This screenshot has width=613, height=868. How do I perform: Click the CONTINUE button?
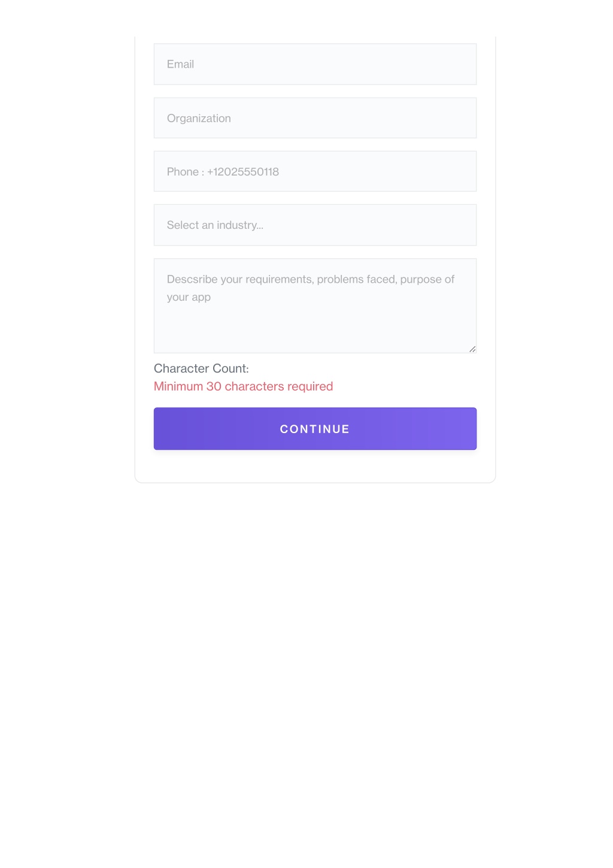coord(315,429)
